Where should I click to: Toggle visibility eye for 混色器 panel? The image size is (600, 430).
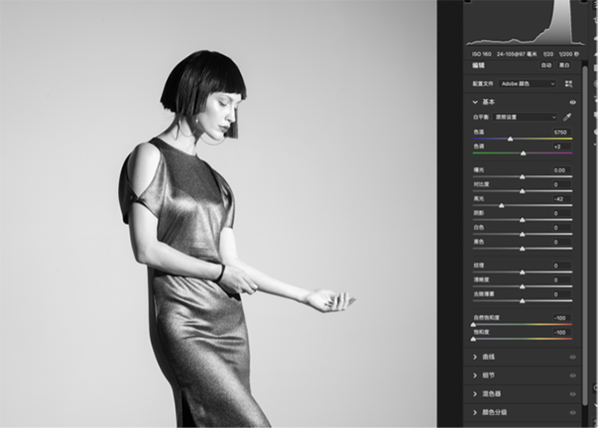[573, 393]
